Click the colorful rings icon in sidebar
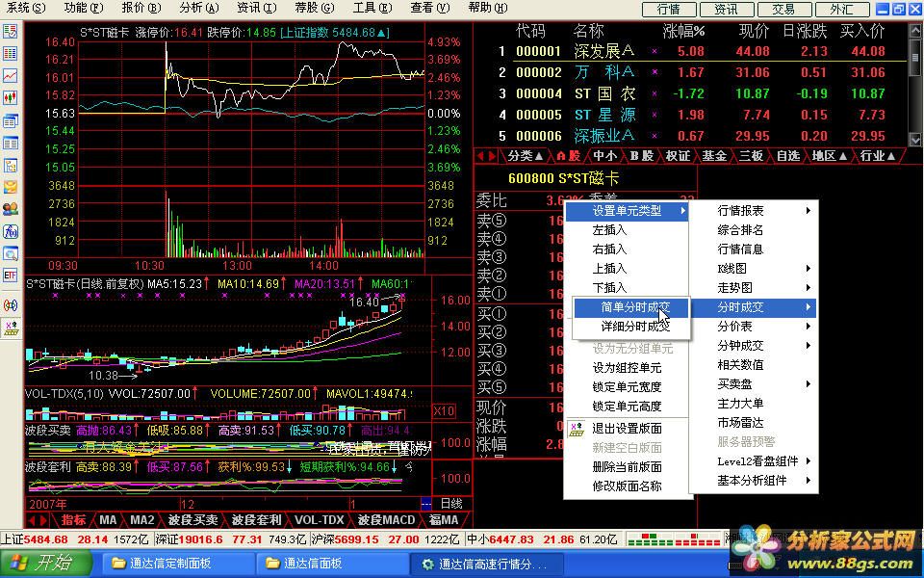 [10, 305]
